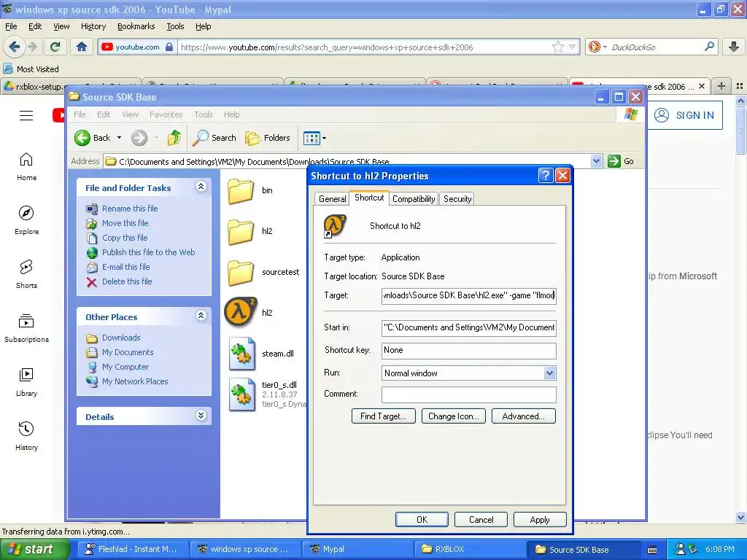Open the search engine selector dropdown

[605, 47]
